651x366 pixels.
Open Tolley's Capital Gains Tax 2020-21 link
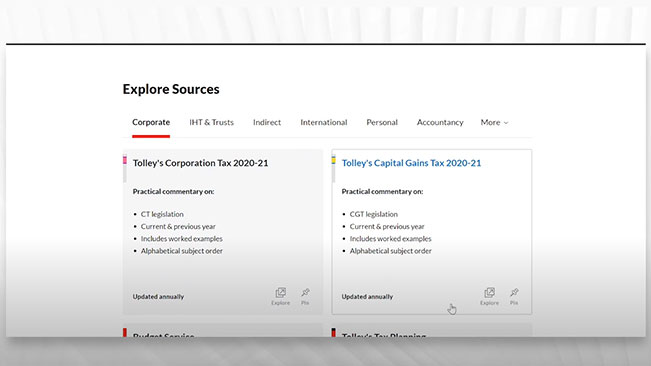[411, 163]
